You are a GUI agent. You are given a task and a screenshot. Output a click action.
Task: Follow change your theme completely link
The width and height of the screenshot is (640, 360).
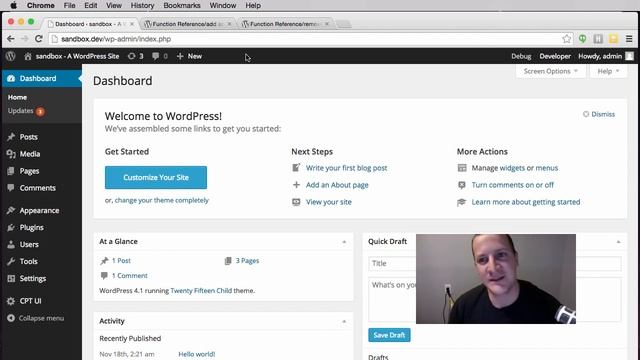162,200
